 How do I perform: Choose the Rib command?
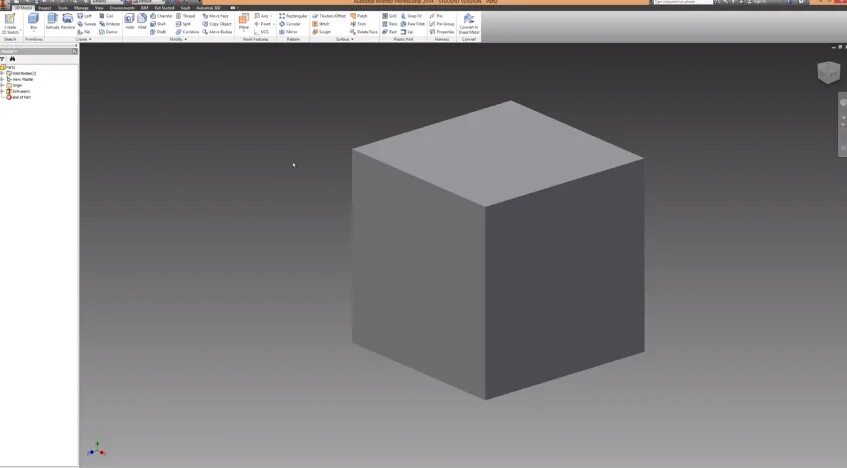(84, 32)
